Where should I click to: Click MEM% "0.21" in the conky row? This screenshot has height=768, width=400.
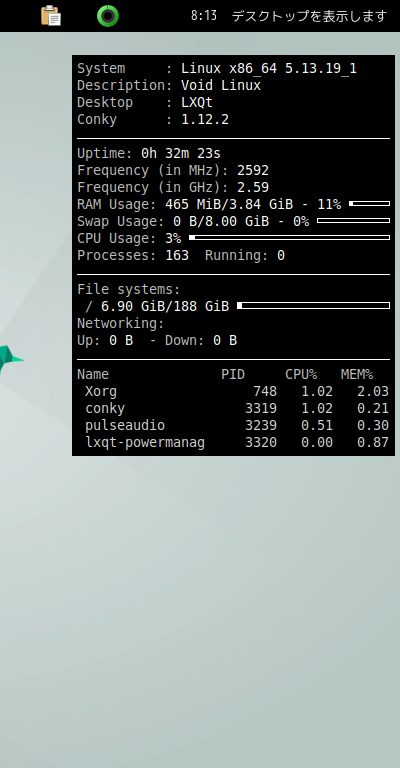click(373, 408)
